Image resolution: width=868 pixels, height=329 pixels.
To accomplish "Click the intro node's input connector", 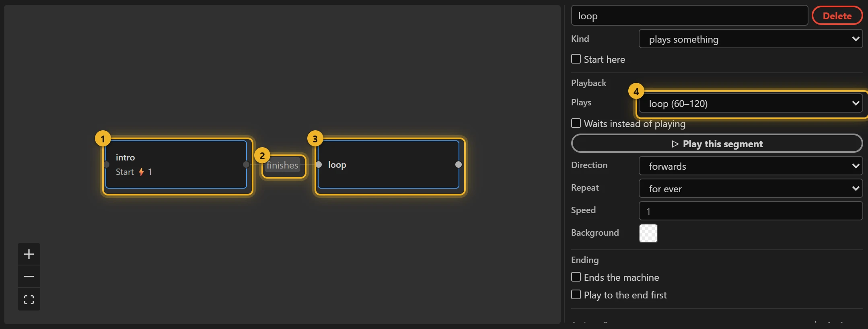I will pos(106,164).
